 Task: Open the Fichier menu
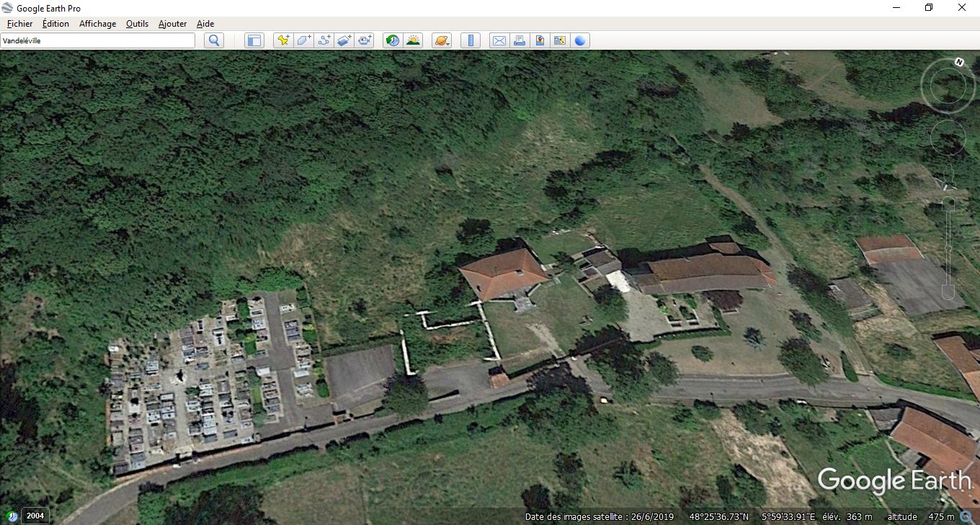tap(19, 24)
